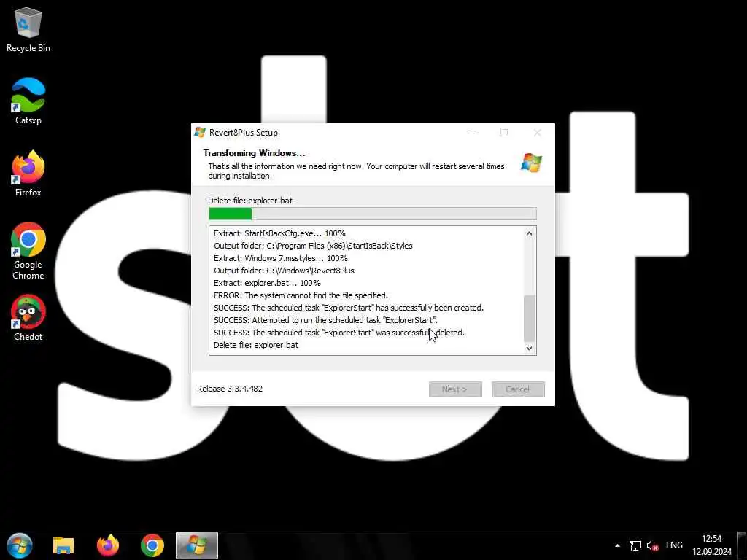The height and width of the screenshot is (560, 747).
Task: Click the date 12.09.2024 in tray
Action: [712, 552]
